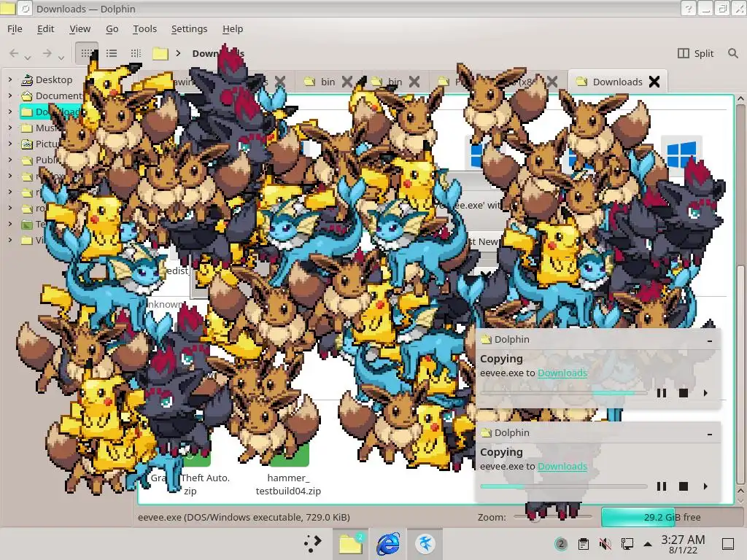Image resolution: width=747 pixels, height=560 pixels.
Task: Open the View menu
Action: [80, 29]
